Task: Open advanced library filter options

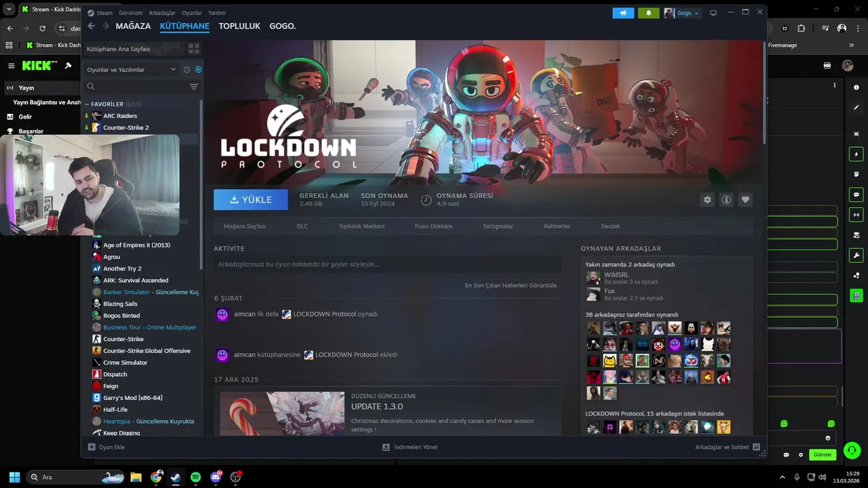Action: [x=194, y=87]
